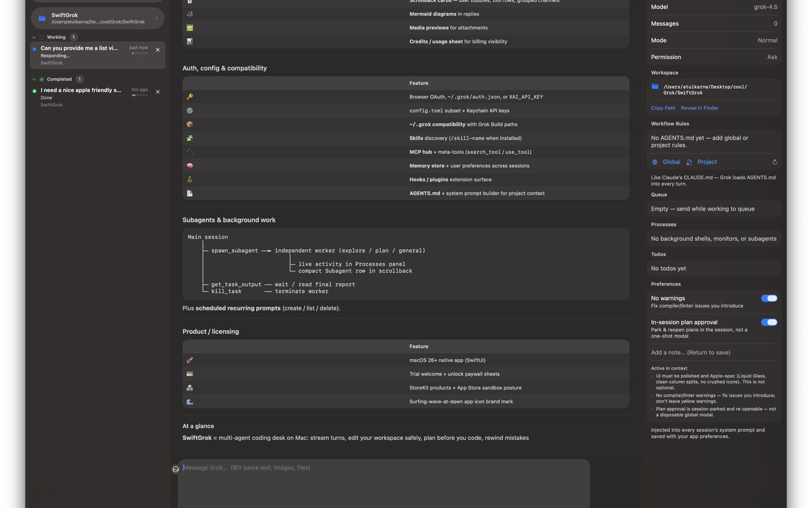Viewport: 812px width, 508px height.
Task: Click the Messages count value 0
Action: click(775, 23)
